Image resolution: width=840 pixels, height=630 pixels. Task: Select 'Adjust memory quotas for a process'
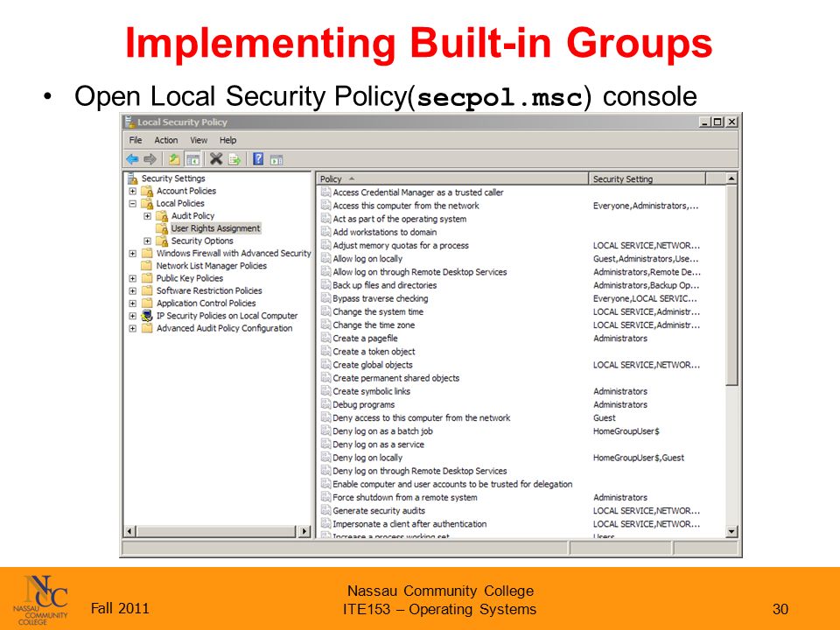400,245
